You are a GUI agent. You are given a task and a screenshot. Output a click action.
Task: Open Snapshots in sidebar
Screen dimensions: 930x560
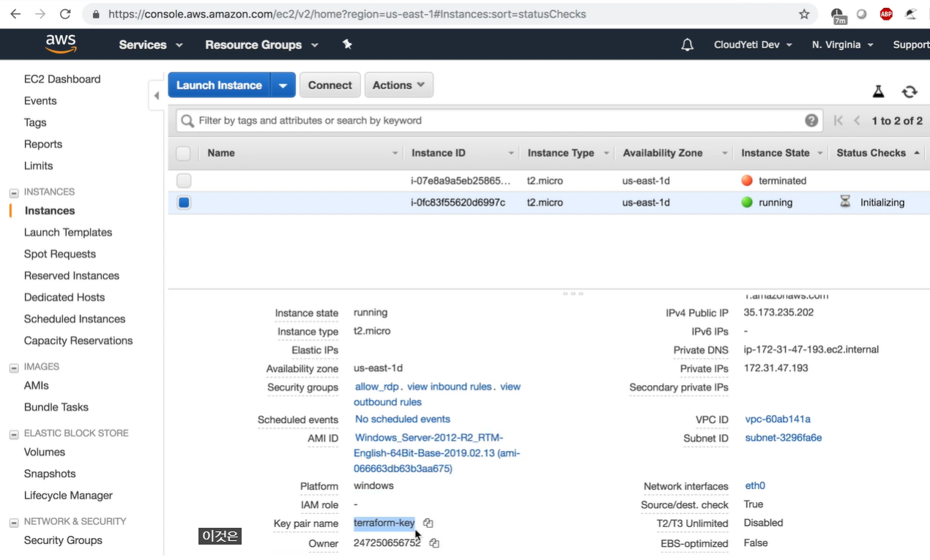coord(50,474)
